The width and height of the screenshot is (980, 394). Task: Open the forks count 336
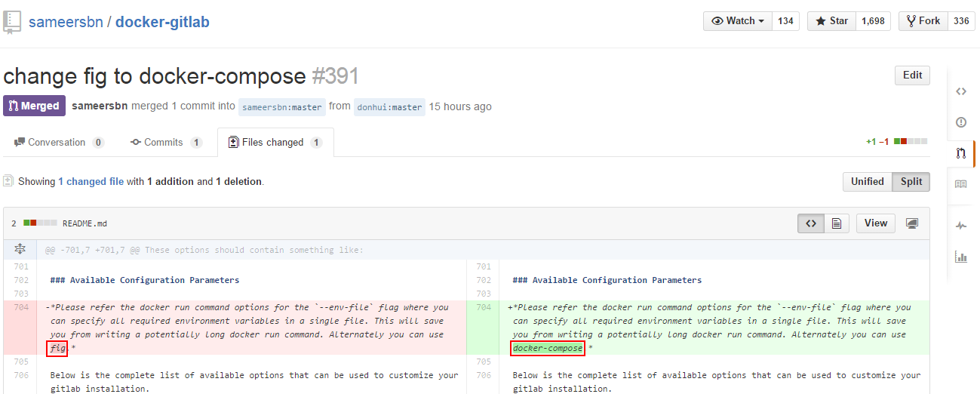[961, 21]
